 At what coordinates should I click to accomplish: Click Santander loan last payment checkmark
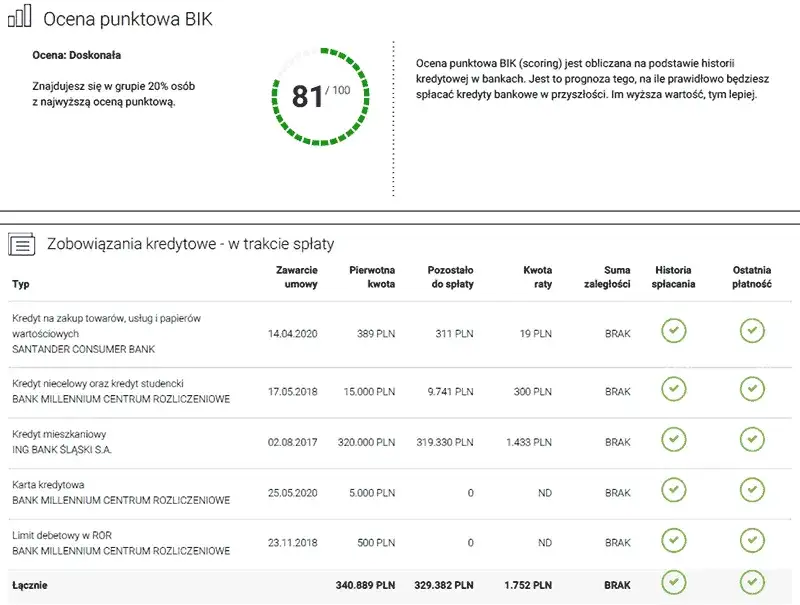752,331
